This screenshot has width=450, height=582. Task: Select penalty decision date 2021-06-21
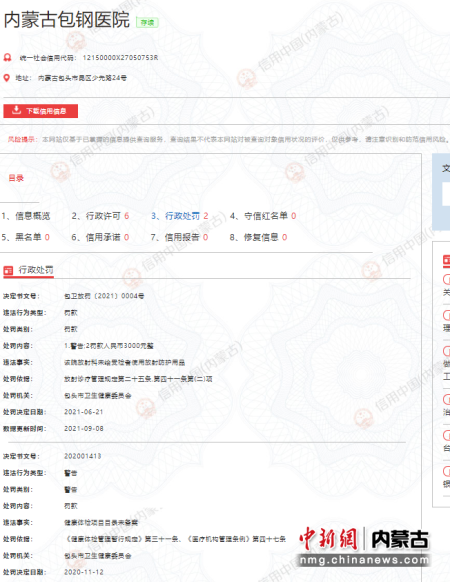[x=84, y=412]
